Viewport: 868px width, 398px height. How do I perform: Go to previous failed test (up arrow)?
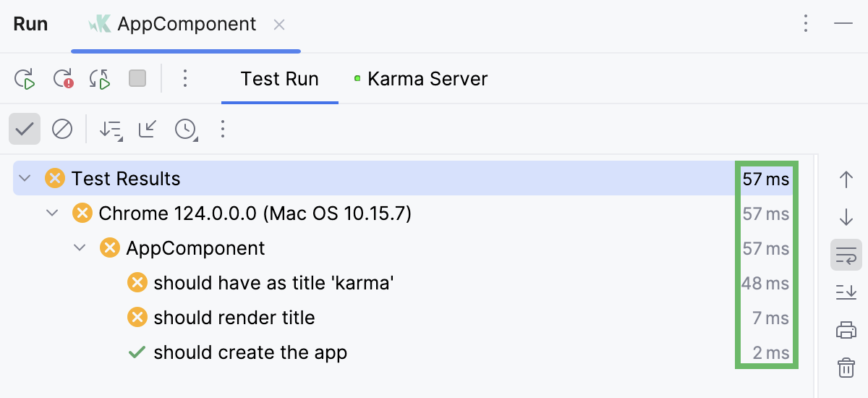click(846, 179)
